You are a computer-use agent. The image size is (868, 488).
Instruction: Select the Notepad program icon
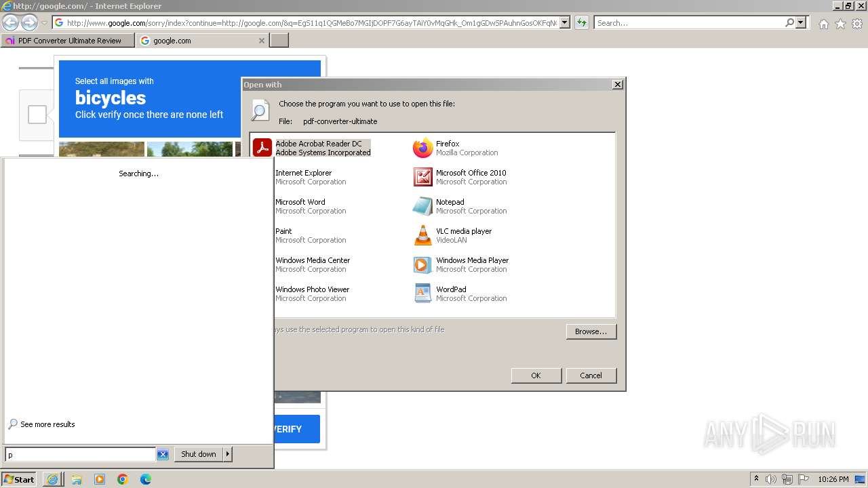422,206
